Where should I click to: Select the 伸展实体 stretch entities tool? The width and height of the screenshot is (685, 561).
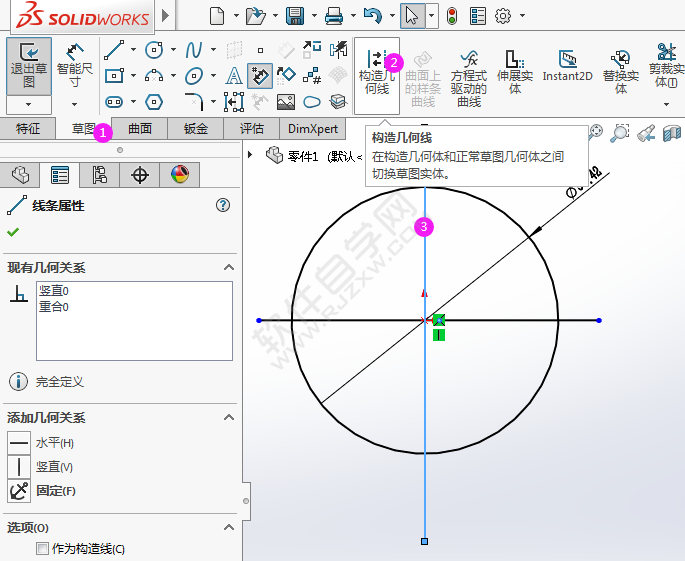tap(515, 72)
